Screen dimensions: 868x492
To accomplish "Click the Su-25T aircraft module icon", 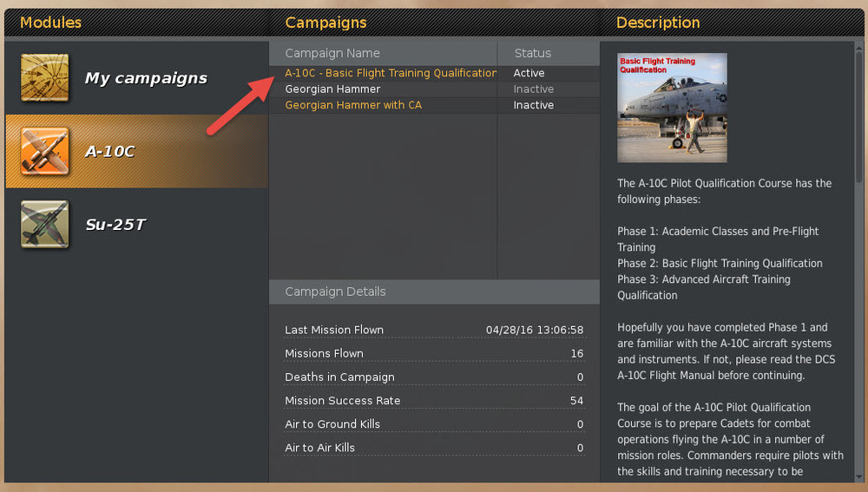I will pyautogui.click(x=44, y=225).
